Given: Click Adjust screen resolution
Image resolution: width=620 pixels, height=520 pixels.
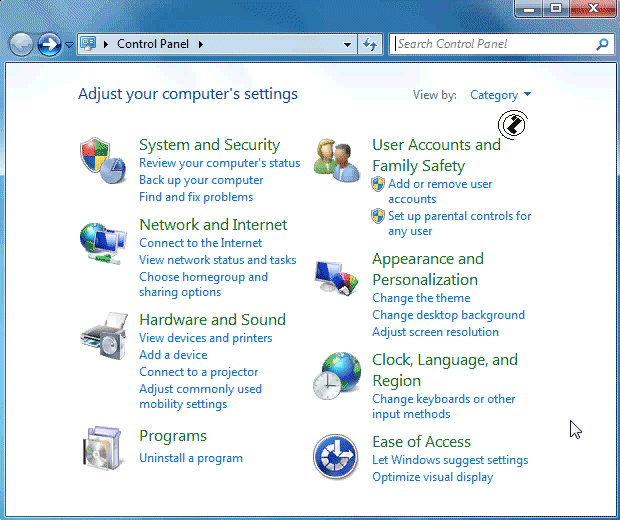Looking at the screenshot, I should pyautogui.click(x=435, y=332).
